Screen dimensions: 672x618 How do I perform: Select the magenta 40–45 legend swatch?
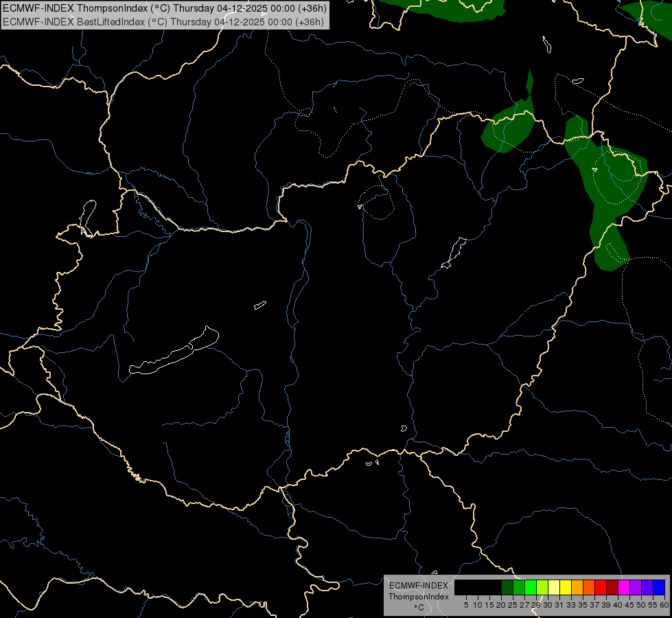coord(624,587)
